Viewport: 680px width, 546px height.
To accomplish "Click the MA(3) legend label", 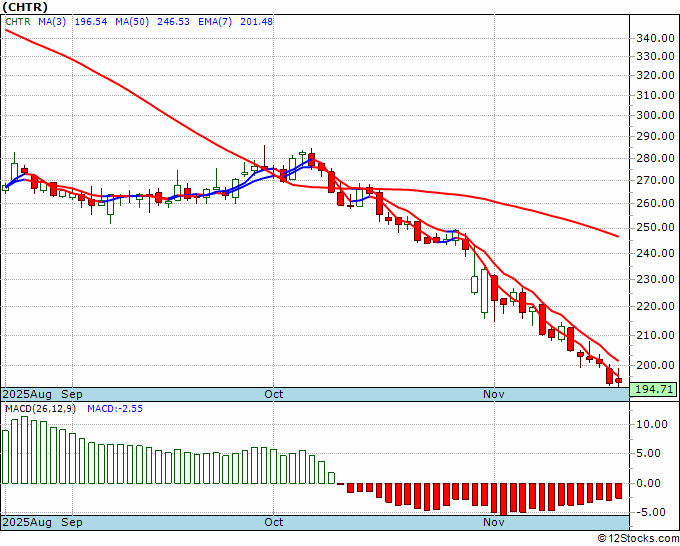I will coord(52,22).
